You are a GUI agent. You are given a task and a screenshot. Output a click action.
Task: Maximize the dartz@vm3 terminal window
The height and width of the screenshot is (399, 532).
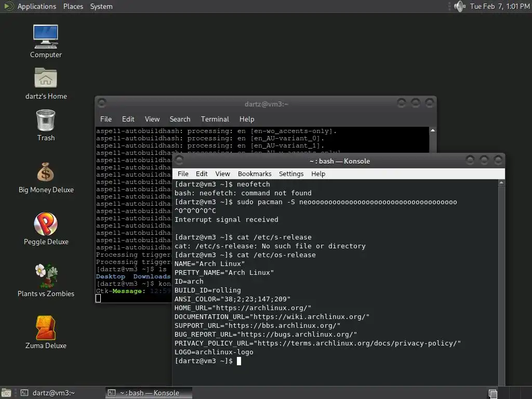click(x=416, y=102)
